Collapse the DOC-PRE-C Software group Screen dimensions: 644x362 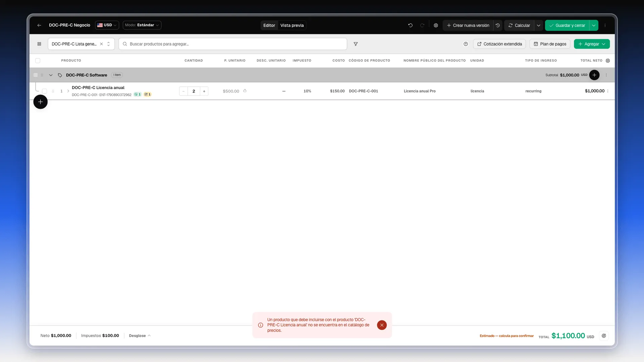pos(51,75)
